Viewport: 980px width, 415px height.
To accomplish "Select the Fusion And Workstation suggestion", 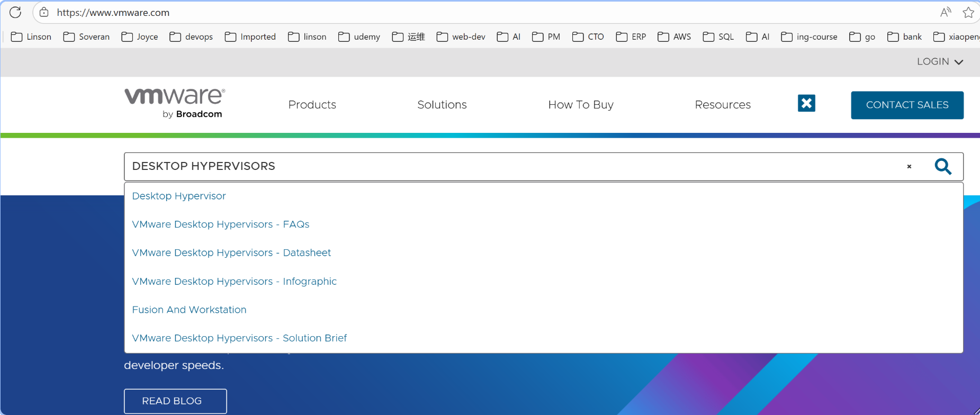I will (x=189, y=310).
